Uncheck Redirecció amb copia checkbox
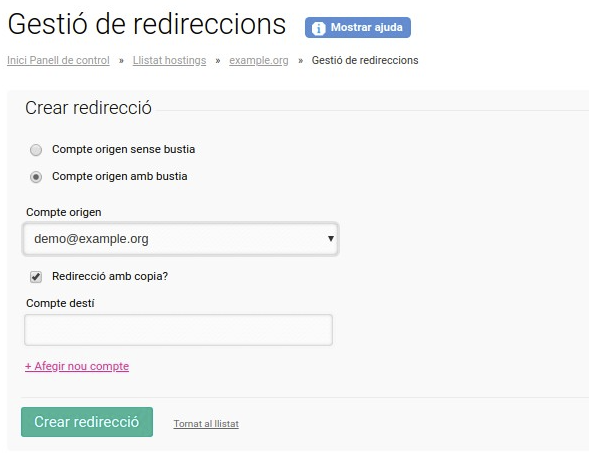This screenshot has width=589, height=455. [36, 277]
